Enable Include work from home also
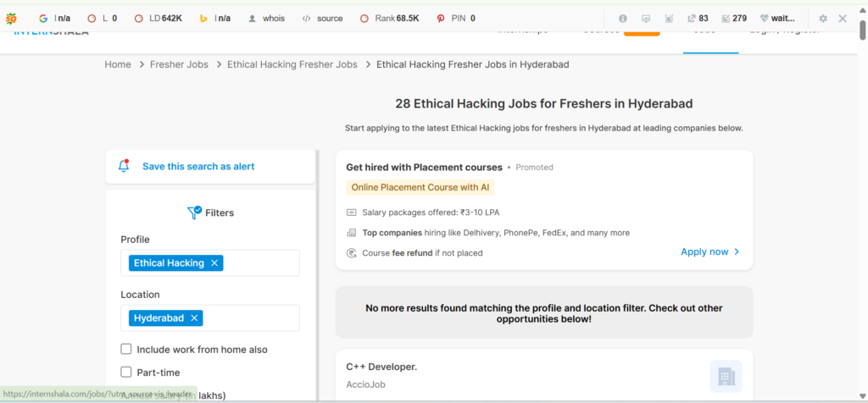 click(126, 349)
